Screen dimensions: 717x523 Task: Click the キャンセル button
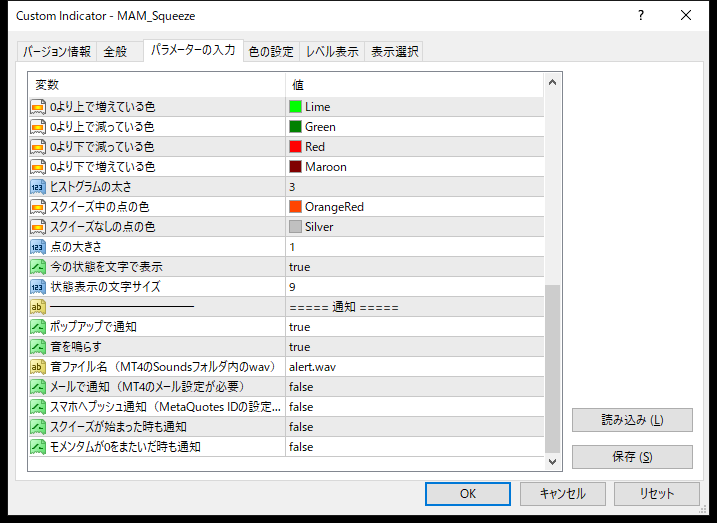tap(562, 494)
